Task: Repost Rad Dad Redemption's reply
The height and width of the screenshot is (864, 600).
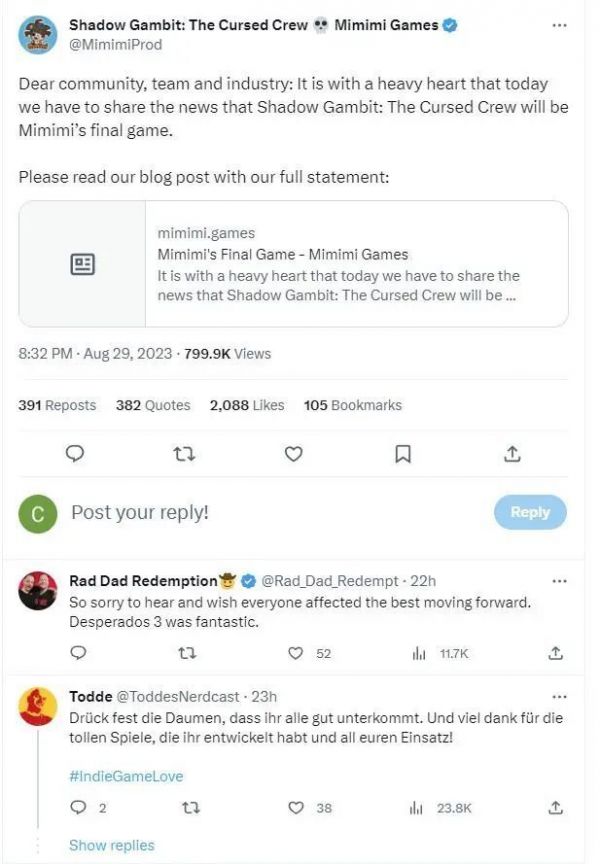Action: coord(187,653)
